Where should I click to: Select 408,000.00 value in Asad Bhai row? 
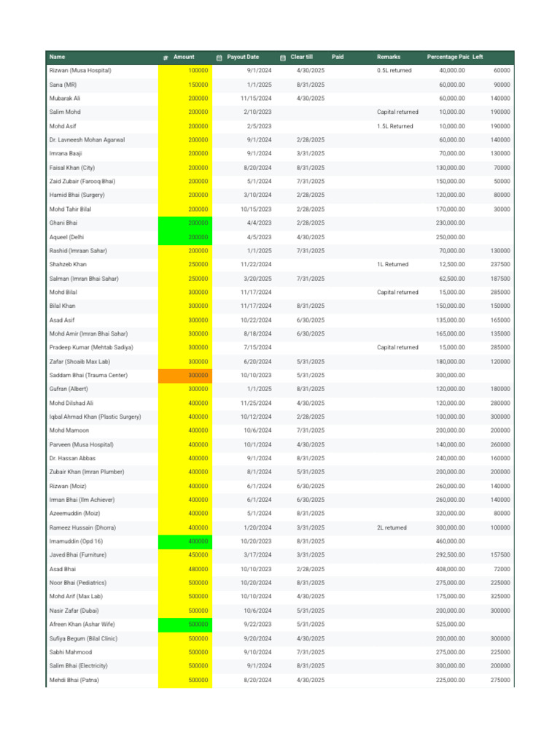pyautogui.click(x=451, y=569)
